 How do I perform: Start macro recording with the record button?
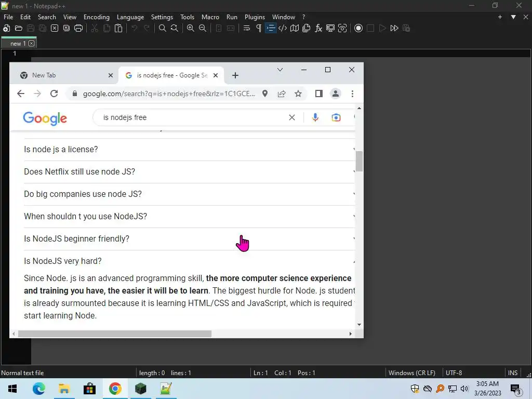coord(358,28)
